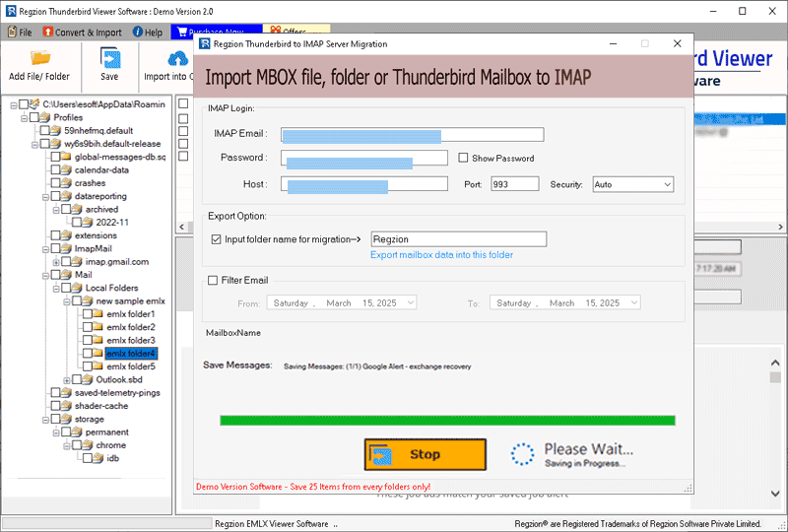Collapse the archived tree node
788x532 pixels.
(x=56, y=210)
